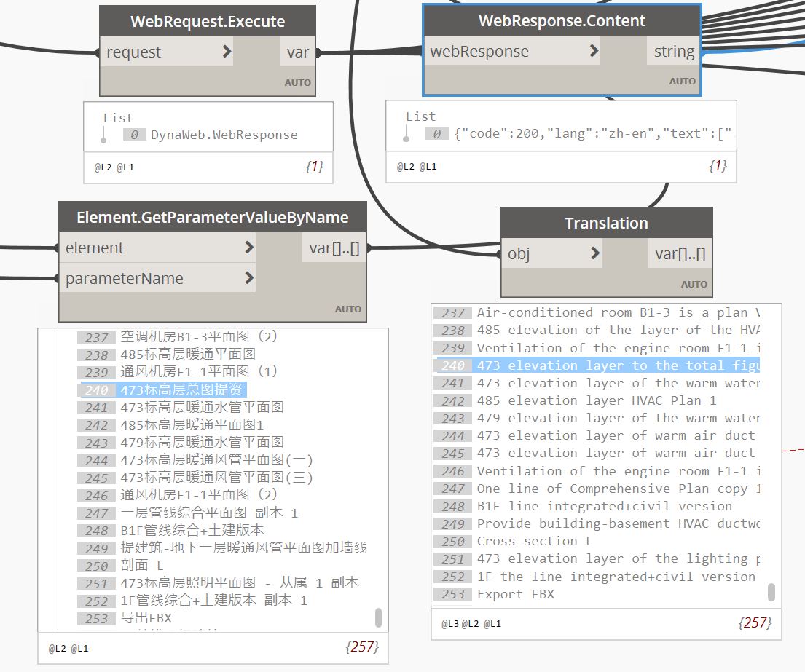Expand the parameterName input port chevron
The width and height of the screenshot is (805, 672).
pos(249,278)
